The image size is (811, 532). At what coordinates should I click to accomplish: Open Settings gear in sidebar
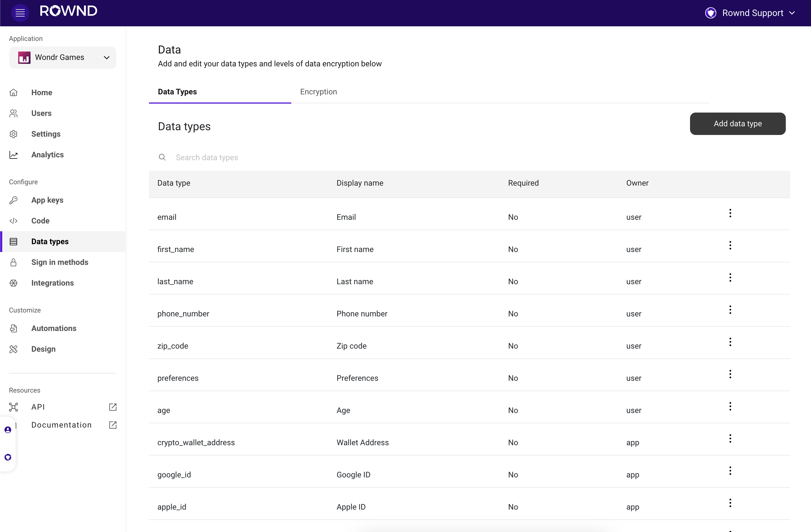click(x=46, y=134)
